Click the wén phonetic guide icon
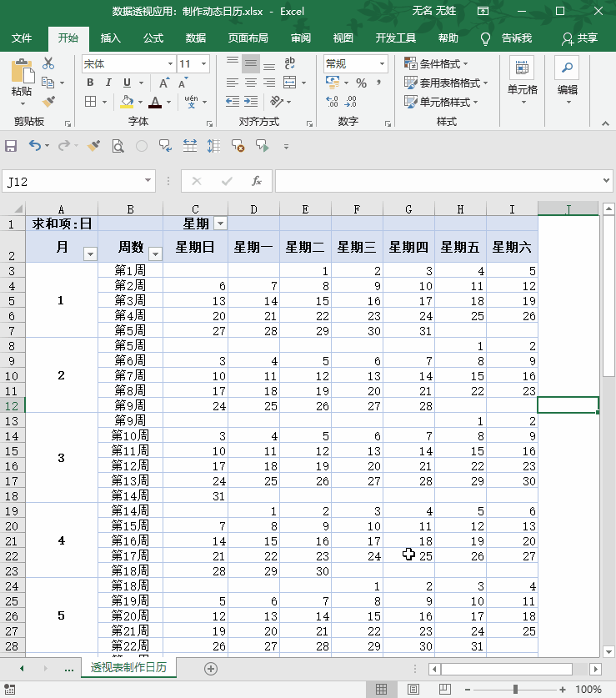Screen dimensions: 616x698 [192, 102]
